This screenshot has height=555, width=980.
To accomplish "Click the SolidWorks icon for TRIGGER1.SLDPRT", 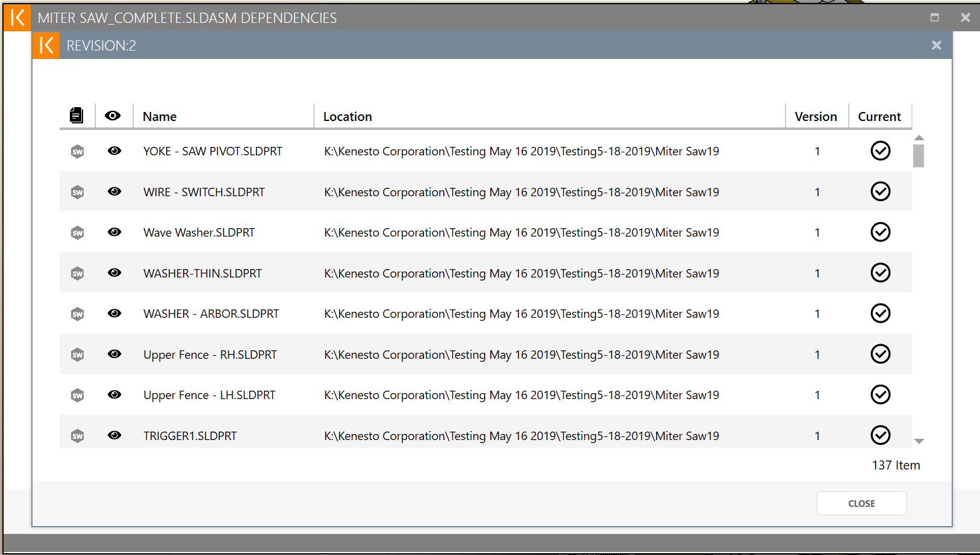I will [77, 436].
